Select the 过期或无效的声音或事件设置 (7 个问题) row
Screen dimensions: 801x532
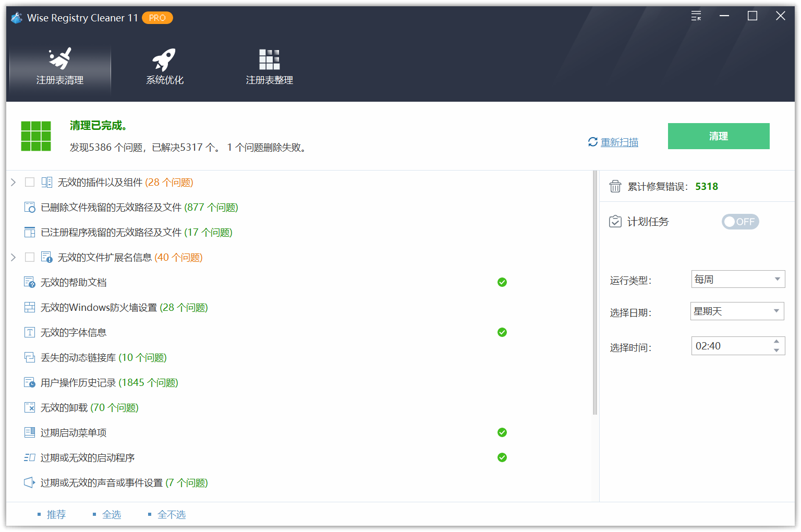tap(300, 482)
